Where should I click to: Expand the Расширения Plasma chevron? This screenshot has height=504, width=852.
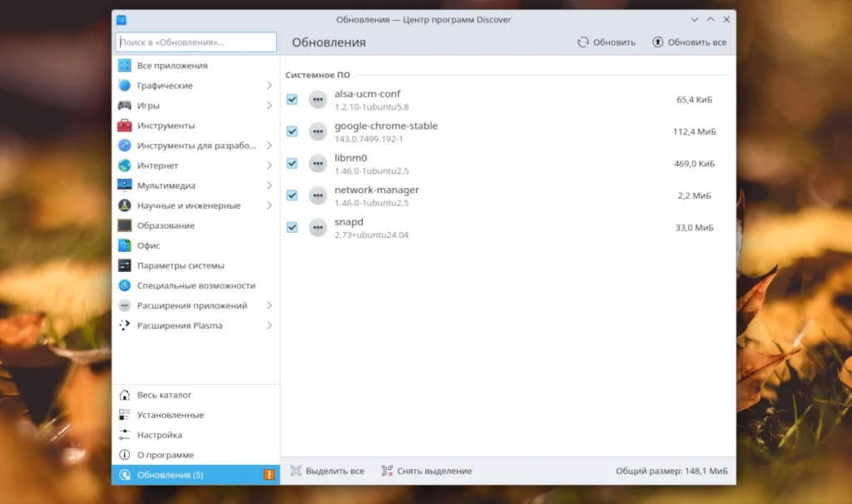click(269, 325)
